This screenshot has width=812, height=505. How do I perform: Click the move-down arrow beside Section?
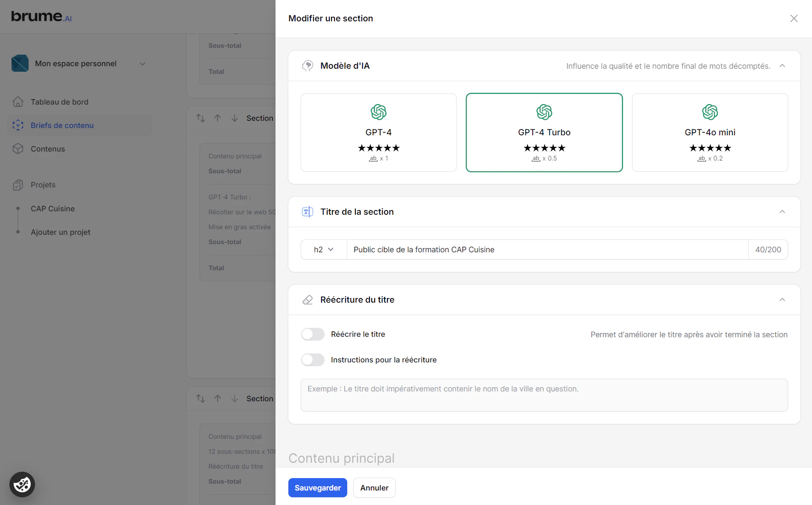click(235, 118)
